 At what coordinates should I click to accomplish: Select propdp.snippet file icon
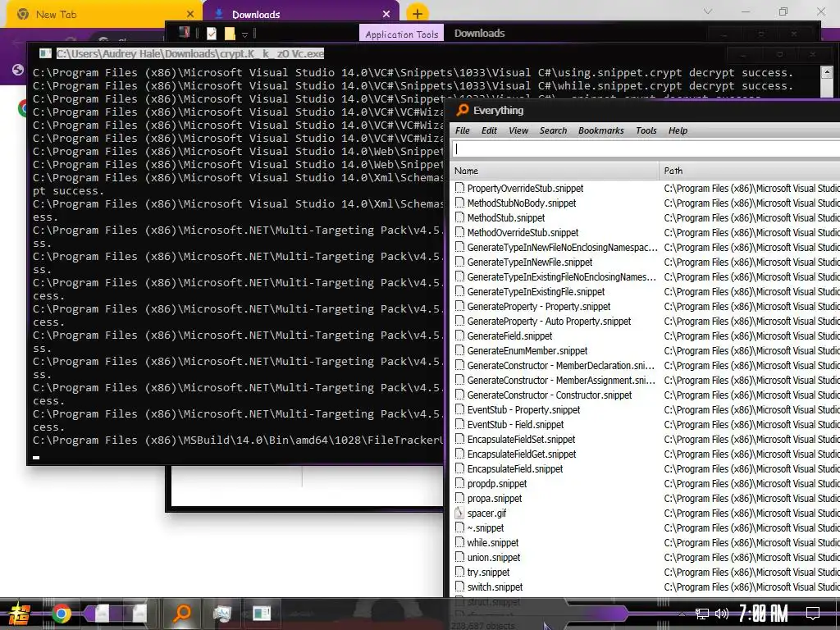coord(459,483)
